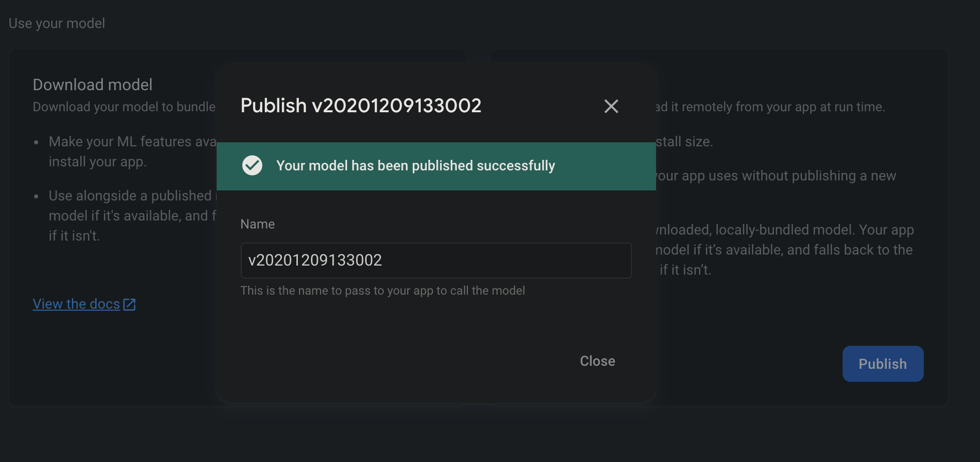Click the fallback model description on the right
Screen dimensions: 980x462
(782, 250)
